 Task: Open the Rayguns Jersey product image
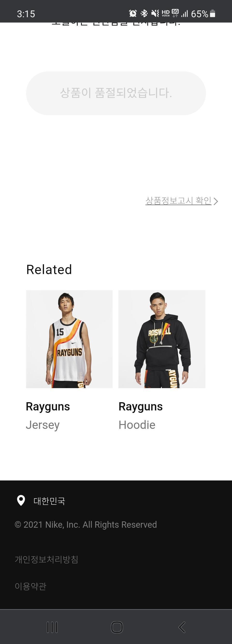69,339
